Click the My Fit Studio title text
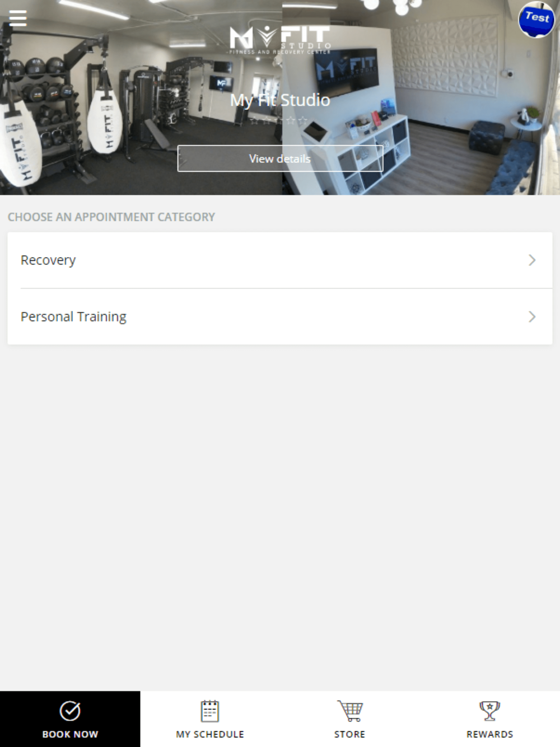 click(x=280, y=100)
